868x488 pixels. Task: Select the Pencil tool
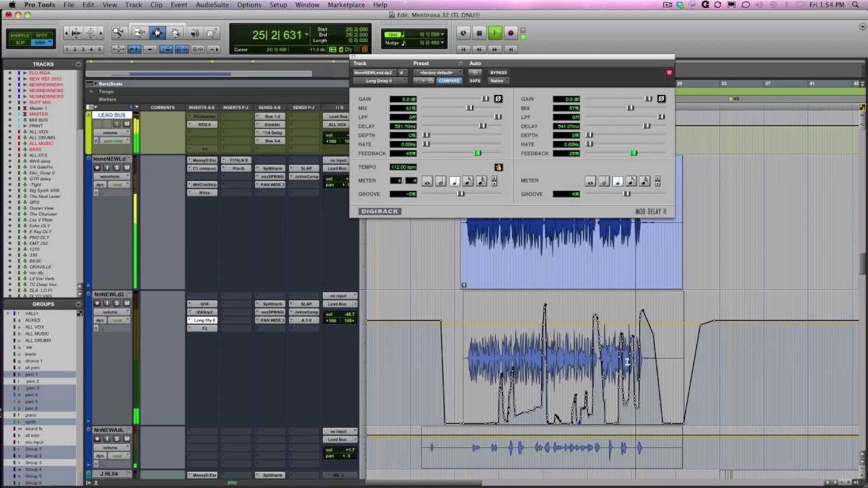[x=212, y=33]
